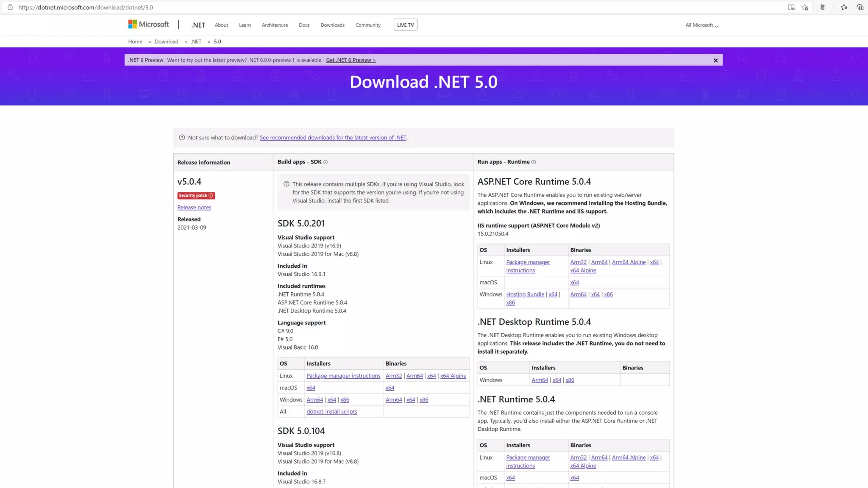
Task: Click the question icon beside Not sure what to download
Action: pos(182,138)
